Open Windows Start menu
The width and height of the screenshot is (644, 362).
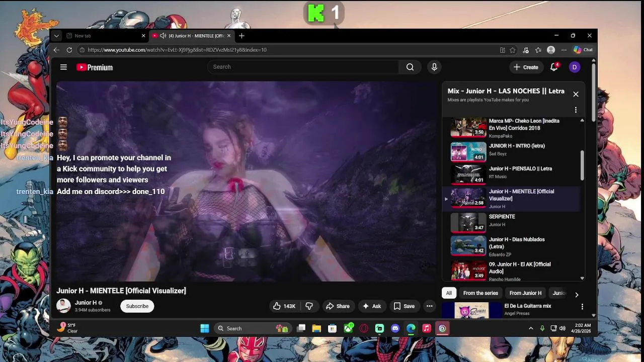205,328
